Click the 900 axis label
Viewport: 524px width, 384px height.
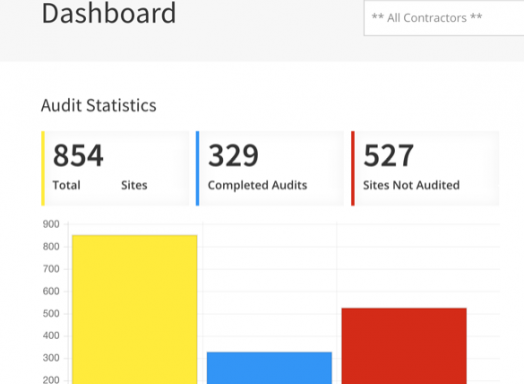click(51, 224)
